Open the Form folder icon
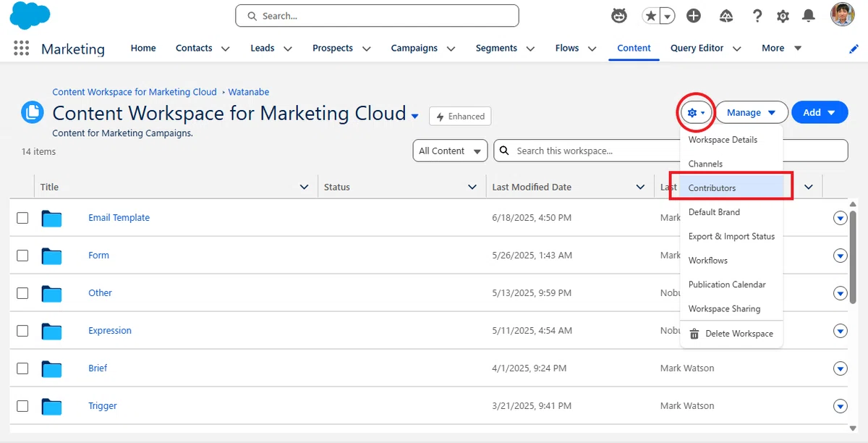 (51, 256)
